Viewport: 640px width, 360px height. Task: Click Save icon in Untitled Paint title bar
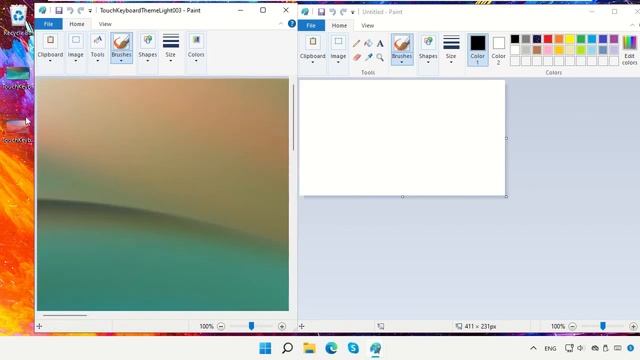(x=321, y=12)
